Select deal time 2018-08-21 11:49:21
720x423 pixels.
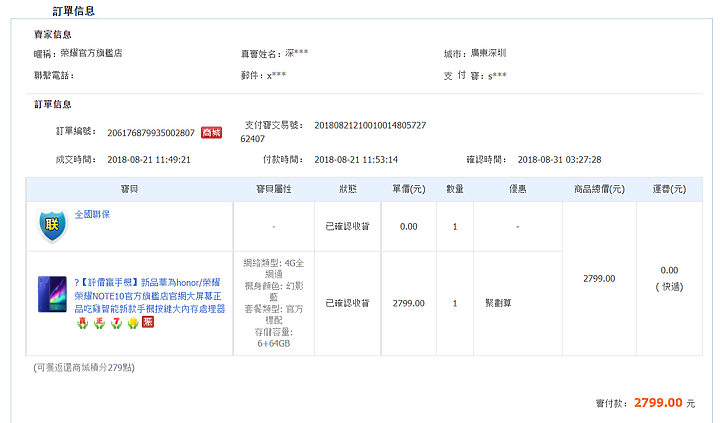149,160
